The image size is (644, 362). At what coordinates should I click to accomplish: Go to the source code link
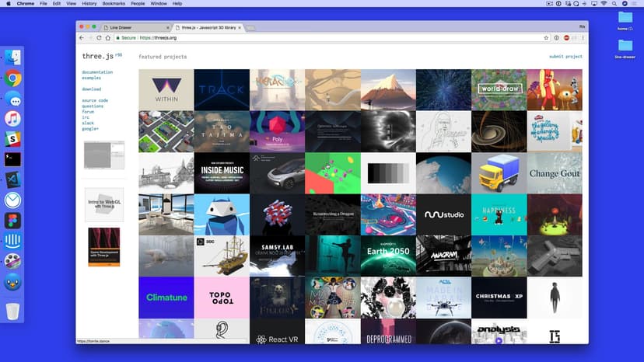(x=95, y=100)
